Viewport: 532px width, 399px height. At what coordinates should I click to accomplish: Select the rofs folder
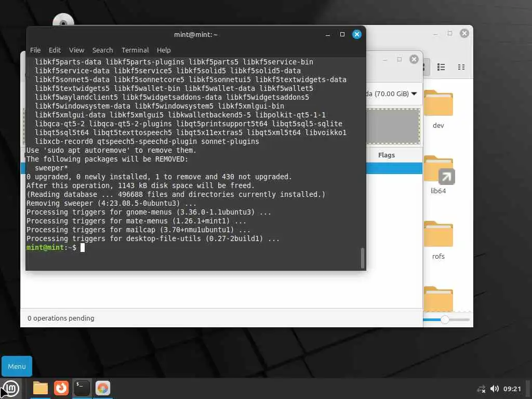point(438,240)
